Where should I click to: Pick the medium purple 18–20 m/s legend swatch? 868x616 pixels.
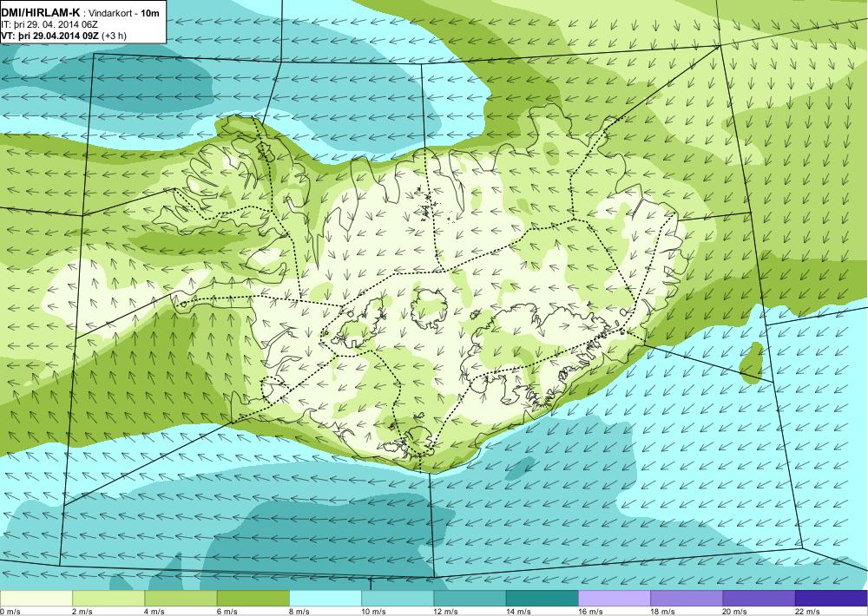coord(687,599)
